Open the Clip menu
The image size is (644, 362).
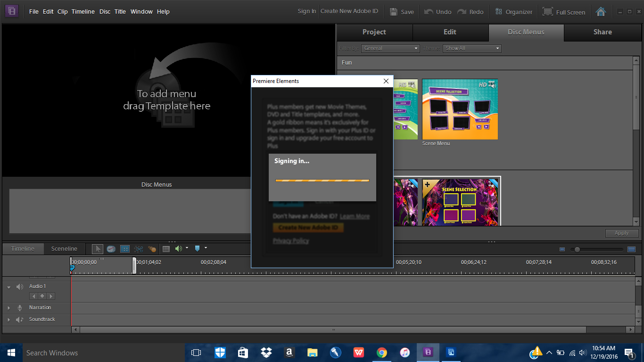coord(63,11)
